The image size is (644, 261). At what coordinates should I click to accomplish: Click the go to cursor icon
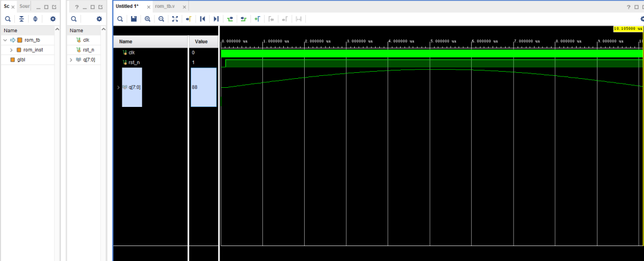tap(188, 19)
